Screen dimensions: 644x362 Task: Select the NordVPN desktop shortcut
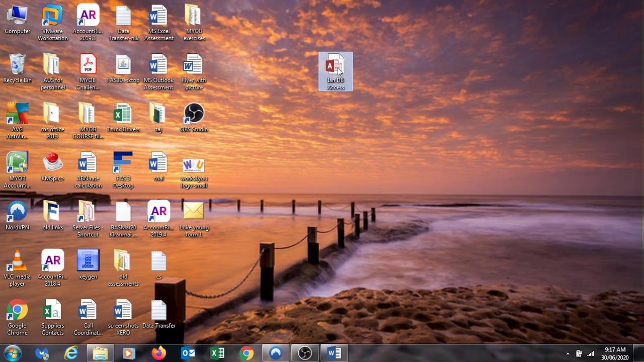17,216
